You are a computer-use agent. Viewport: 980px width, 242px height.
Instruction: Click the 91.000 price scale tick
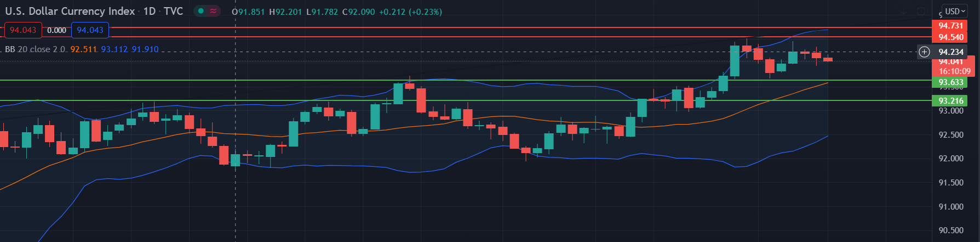pos(951,207)
